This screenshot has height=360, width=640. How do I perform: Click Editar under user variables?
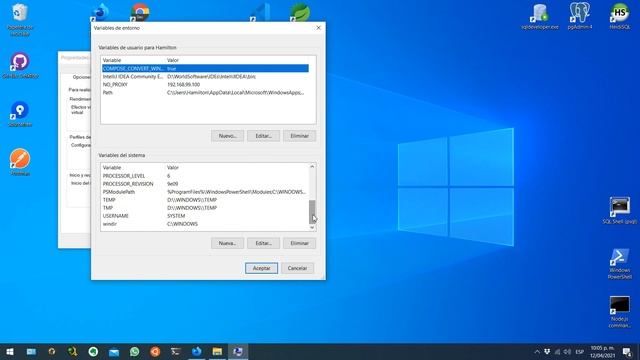pos(263,136)
